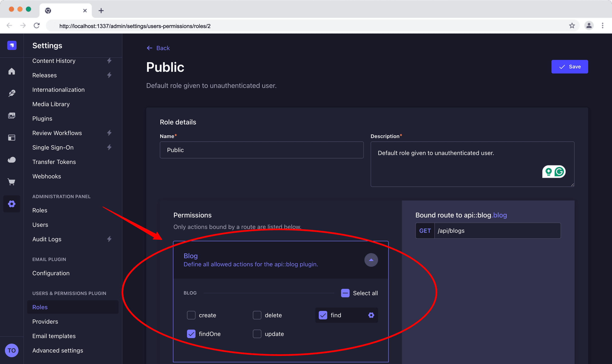The width and height of the screenshot is (612, 364).
Task: Click the Grammarly icon in Description field
Action: point(560,172)
